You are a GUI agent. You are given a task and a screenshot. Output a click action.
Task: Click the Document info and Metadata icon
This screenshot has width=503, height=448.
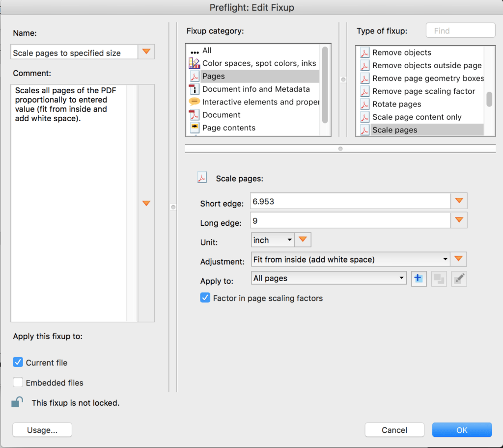point(194,89)
